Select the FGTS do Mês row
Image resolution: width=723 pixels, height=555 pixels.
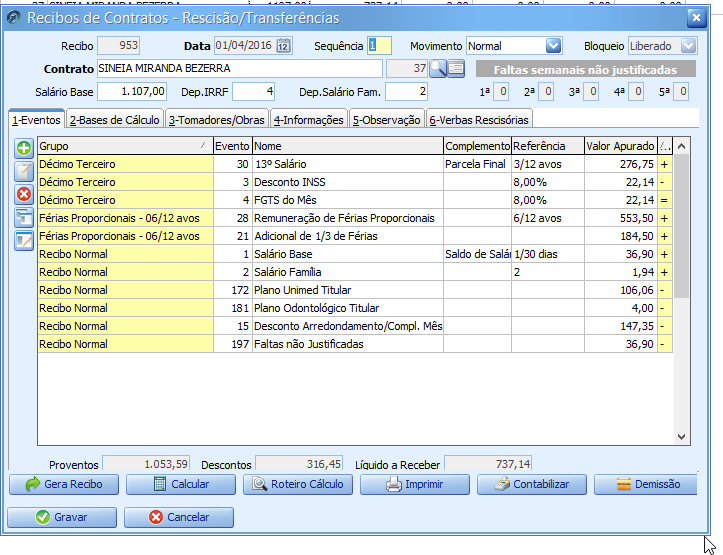click(355, 200)
